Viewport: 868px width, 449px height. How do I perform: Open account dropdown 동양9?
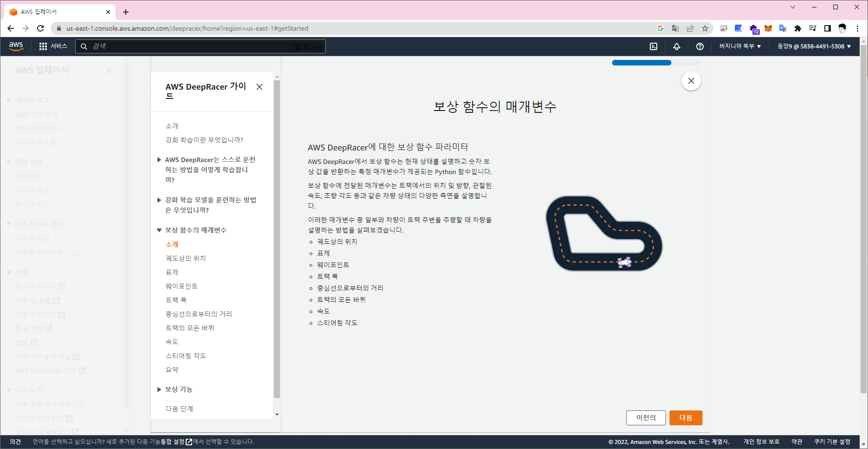(x=814, y=46)
